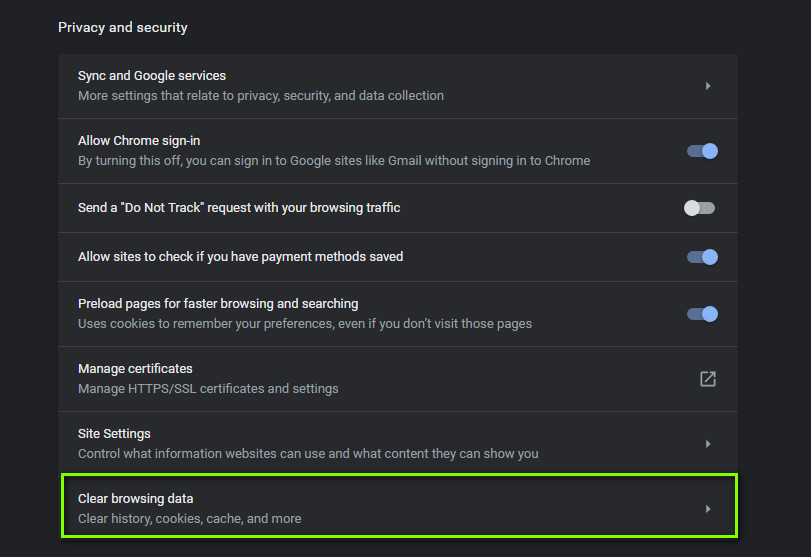This screenshot has width=811, height=557.
Task: Disable the Allow Chrome sign-in toggle
Action: [x=702, y=151]
